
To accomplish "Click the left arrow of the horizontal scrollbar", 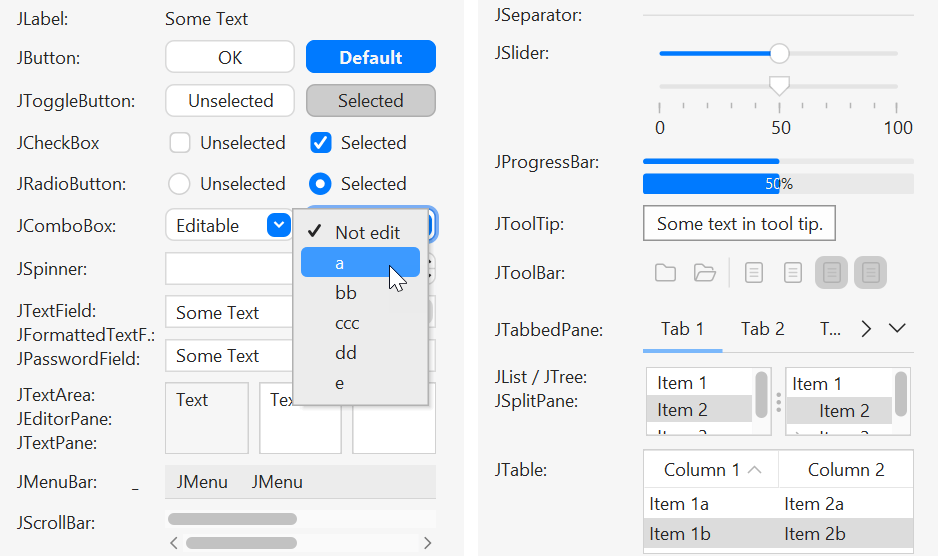I will click(x=173, y=543).
